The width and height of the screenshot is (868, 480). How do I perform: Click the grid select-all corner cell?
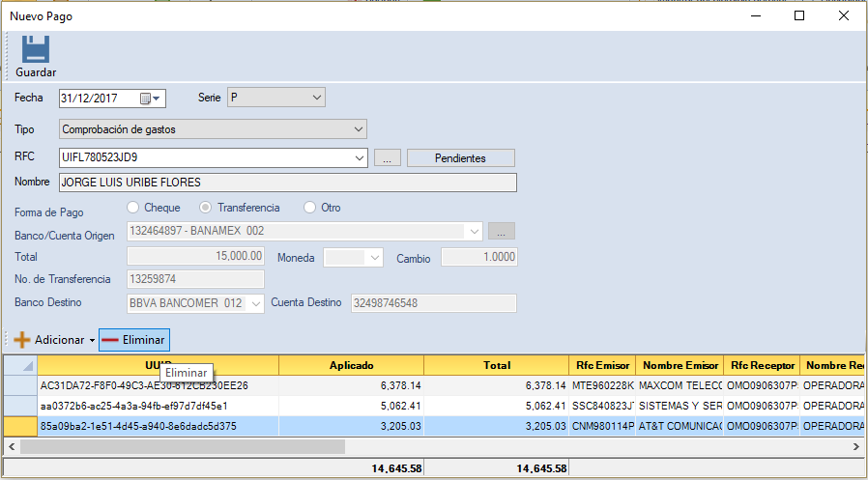pos(19,366)
